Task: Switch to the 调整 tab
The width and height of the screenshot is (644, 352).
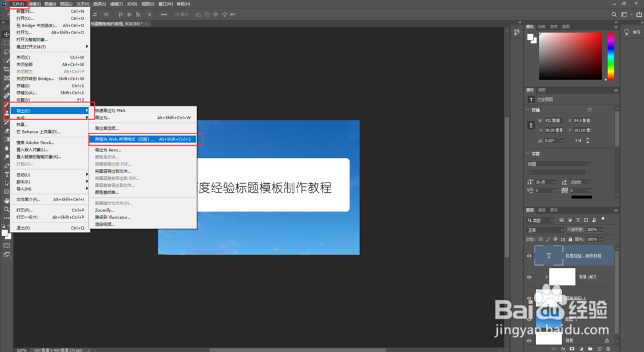Action: coord(542,90)
